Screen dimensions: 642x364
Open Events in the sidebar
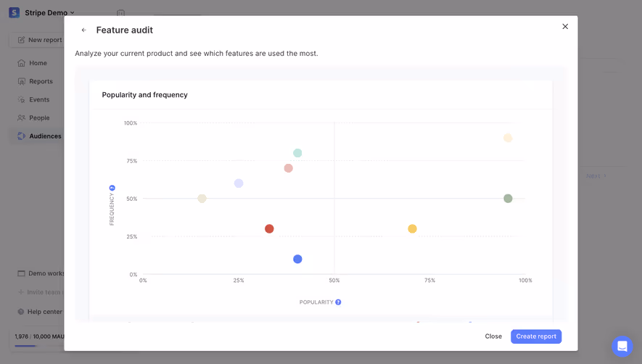click(39, 99)
